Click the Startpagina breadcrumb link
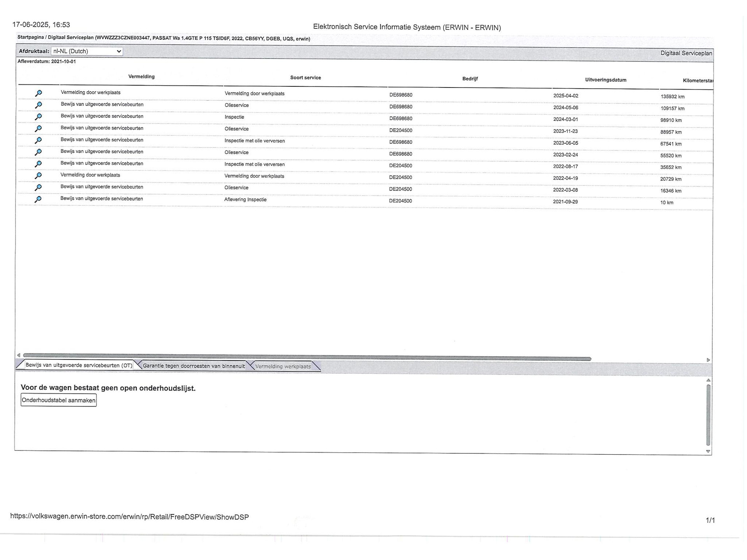The height and width of the screenshot is (560, 747). 30,37
